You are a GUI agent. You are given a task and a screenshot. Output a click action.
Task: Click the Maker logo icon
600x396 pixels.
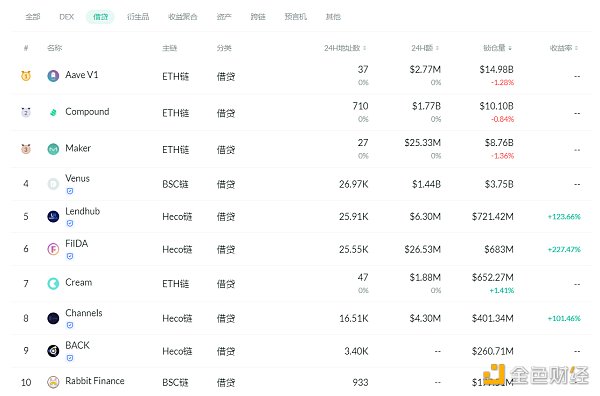click(x=53, y=149)
